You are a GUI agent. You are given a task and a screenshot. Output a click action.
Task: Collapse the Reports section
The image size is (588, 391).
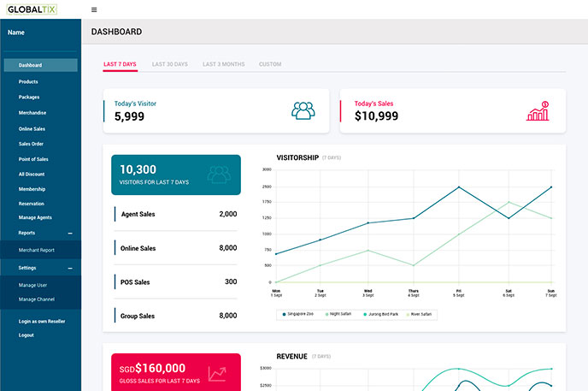(70, 234)
